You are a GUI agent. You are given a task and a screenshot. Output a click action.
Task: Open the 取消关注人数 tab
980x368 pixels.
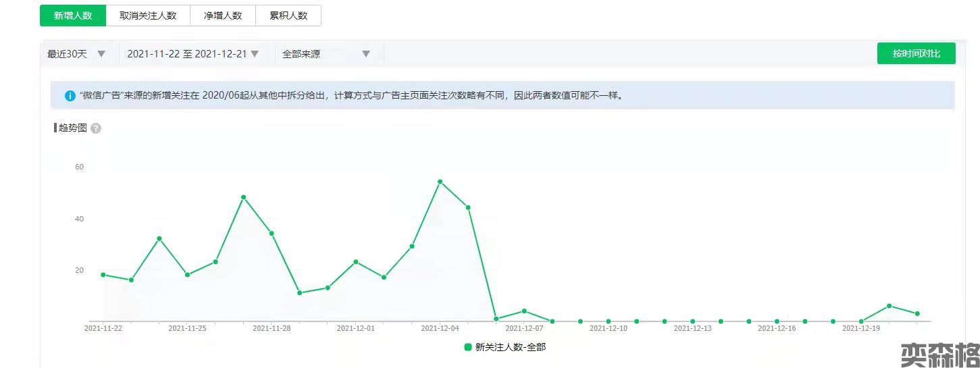click(148, 16)
